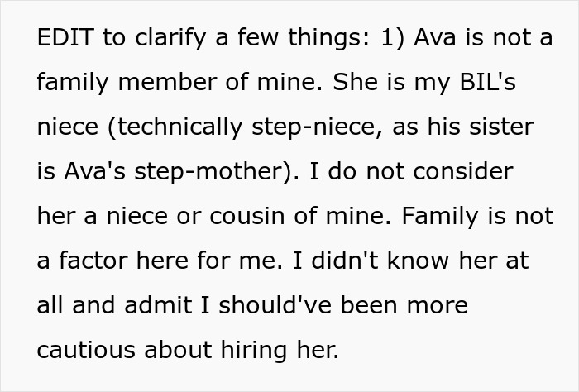
Task: Click the word "Ava's"
Action: click(94, 171)
